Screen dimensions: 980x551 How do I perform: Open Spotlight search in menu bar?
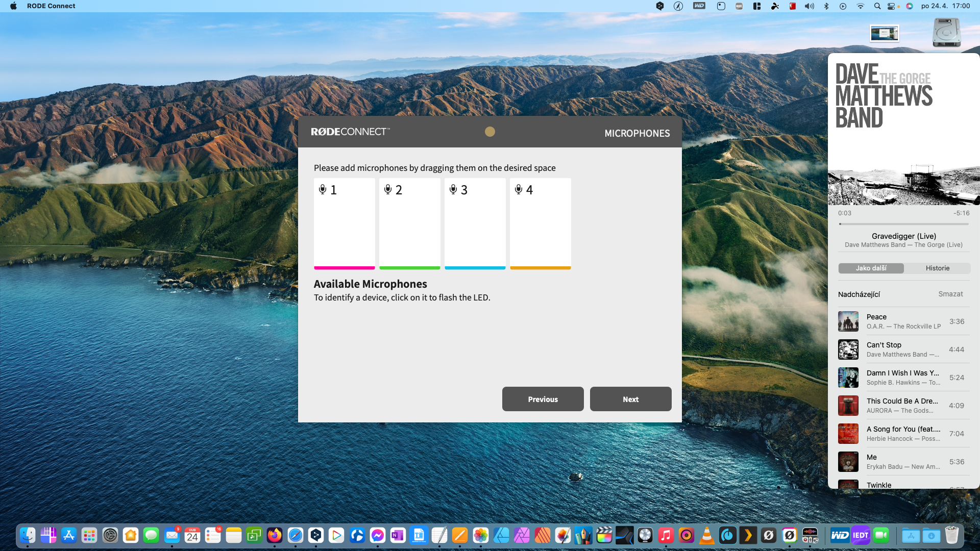click(x=877, y=6)
